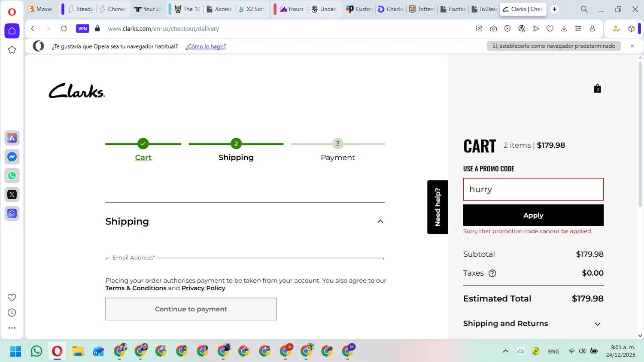Click the Payment step 3 marker
The width and height of the screenshot is (644, 362).
pyautogui.click(x=338, y=143)
